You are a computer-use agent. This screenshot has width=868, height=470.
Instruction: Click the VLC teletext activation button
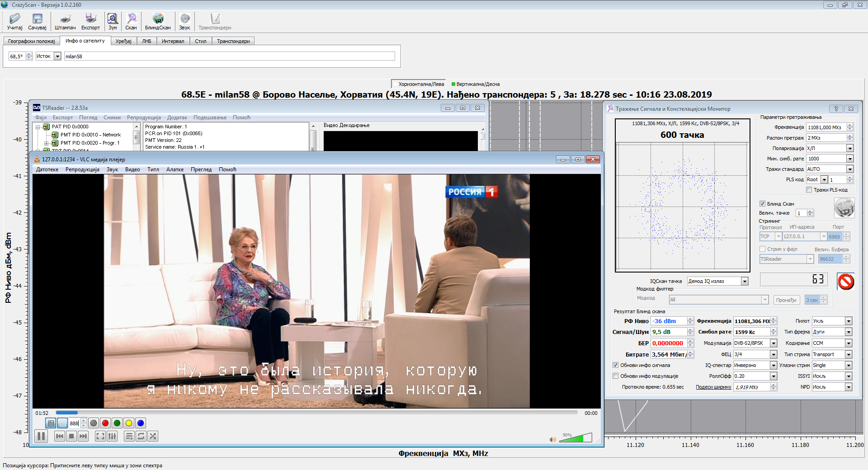click(51, 423)
